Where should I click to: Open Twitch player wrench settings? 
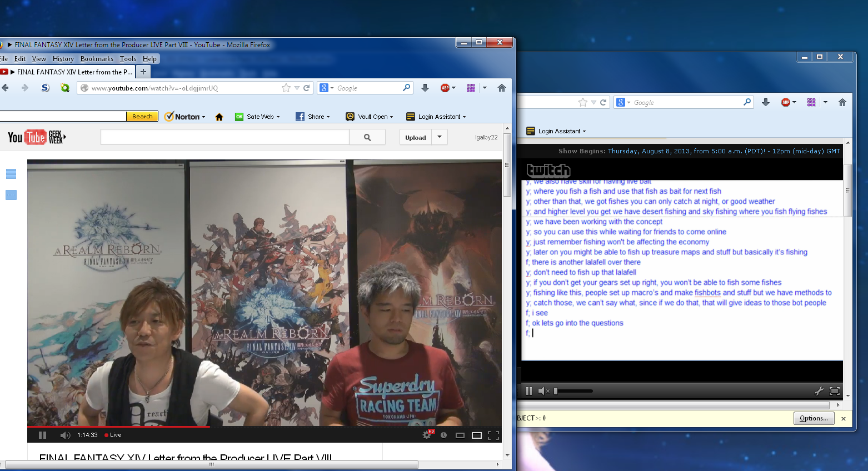click(x=819, y=391)
